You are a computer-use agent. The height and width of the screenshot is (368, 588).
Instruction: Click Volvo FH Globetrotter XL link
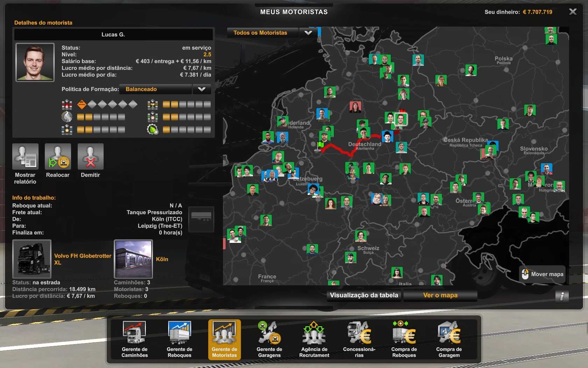pyautogui.click(x=83, y=259)
